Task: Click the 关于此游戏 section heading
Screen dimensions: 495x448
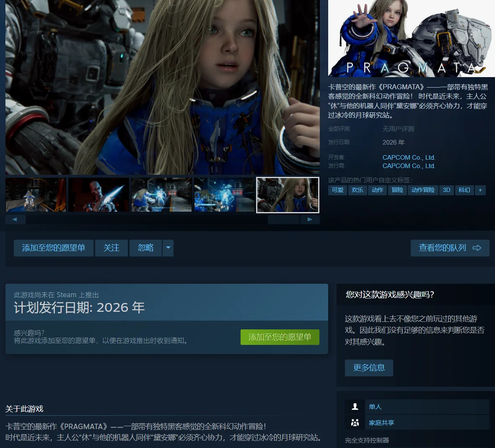Action: click(x=24, y=409)
